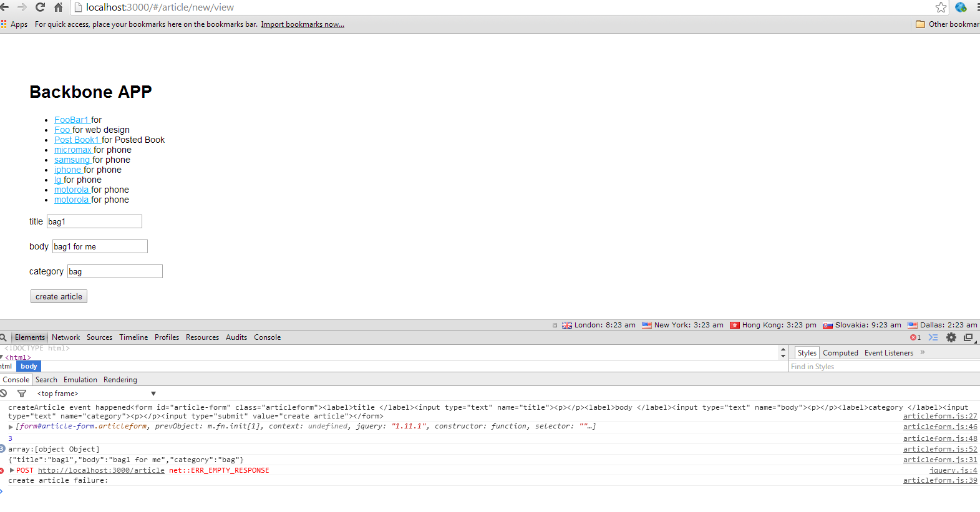Screen dimensions: 980x512
Task: Collapse the html node in Elements tree
Action: click(2, 357)
